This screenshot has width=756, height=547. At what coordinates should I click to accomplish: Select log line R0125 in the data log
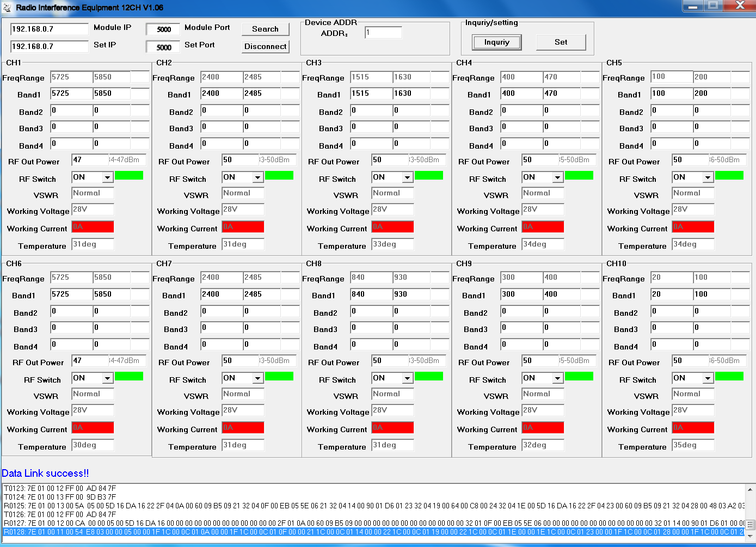[373, 506]
